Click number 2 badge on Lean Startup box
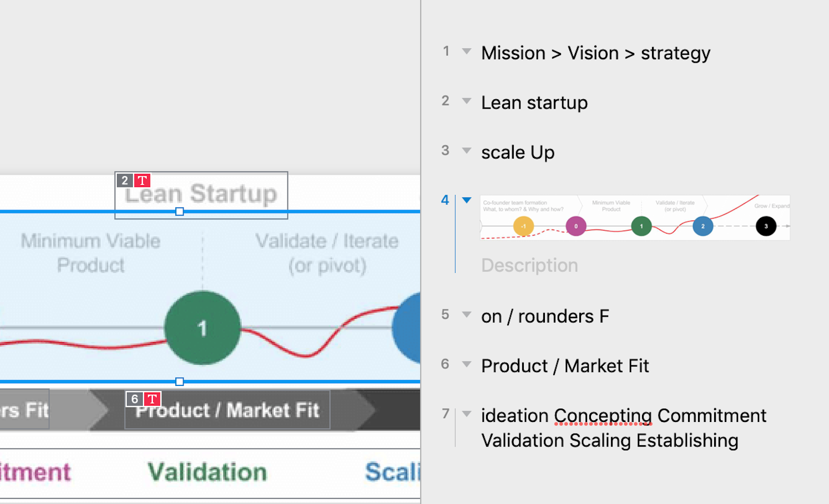The image size is (829, 504). pos(125,181)
